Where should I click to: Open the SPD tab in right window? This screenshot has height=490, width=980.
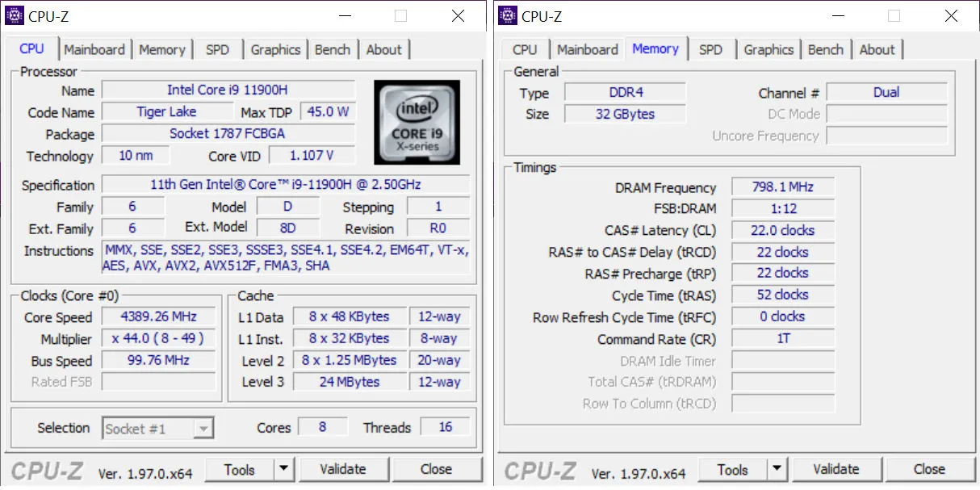click(710, 49)
